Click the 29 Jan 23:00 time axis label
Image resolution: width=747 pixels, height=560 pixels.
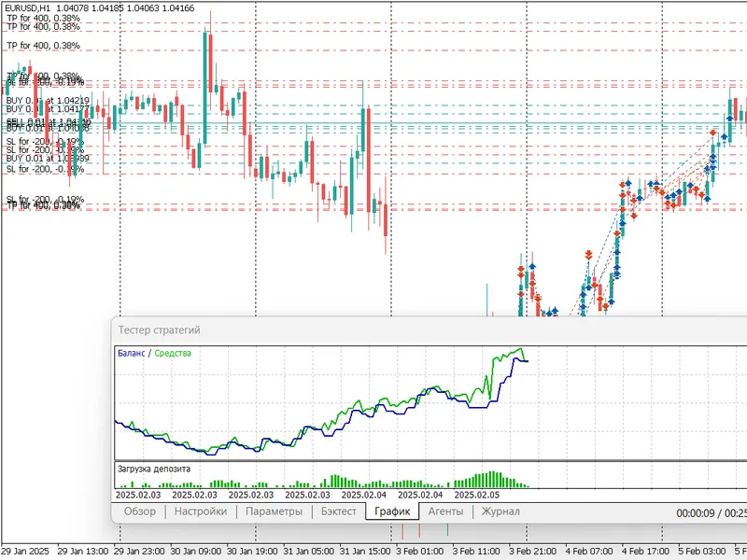tap(139, 552)
